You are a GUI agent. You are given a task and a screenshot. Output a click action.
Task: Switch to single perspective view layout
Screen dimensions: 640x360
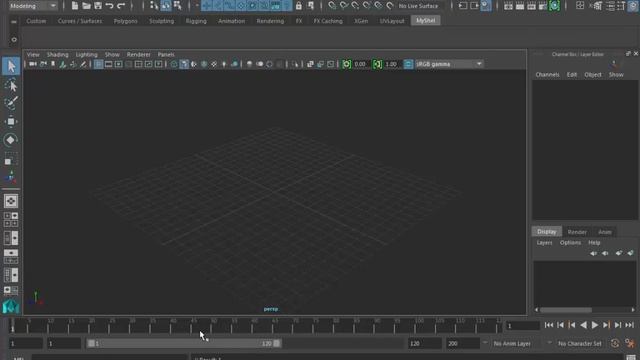coord(11,201)
